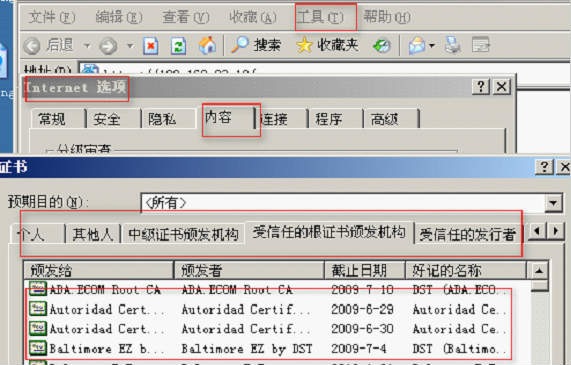Image resolution: width=571 pixels, height=365 pixels.
Task: Click friendly name DST (Baltimo.. cell
Action: point(460,349)
